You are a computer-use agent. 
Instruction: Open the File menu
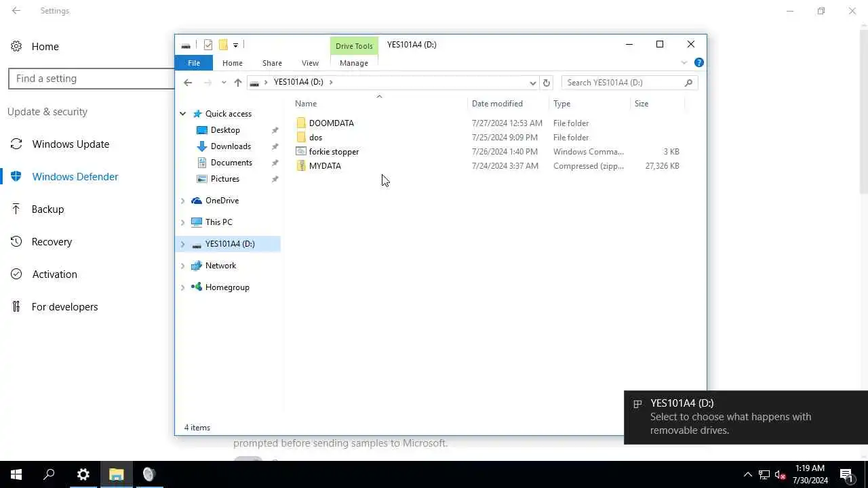pyautogui.click(x=194, y=62)
